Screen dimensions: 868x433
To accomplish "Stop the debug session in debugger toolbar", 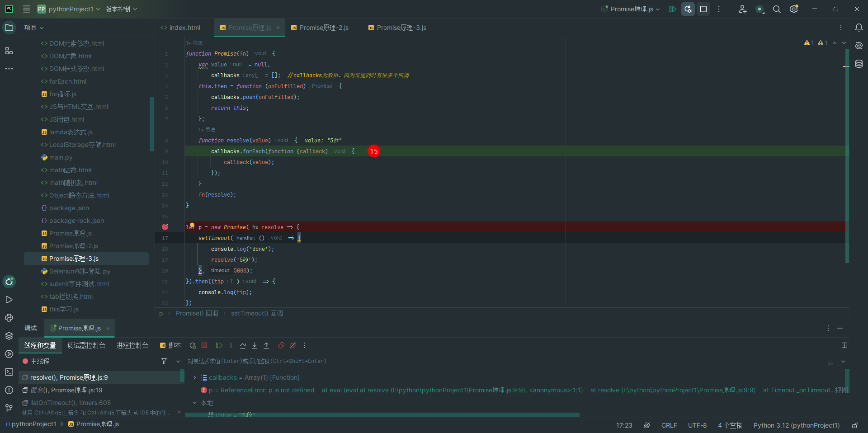I will click(x=204, y=345).
